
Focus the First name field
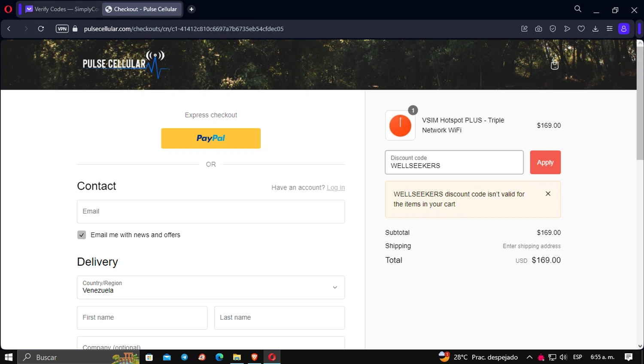coord(142,318)
